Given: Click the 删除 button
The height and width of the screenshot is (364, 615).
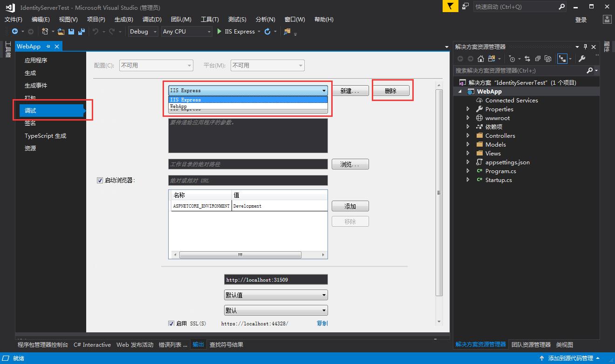Looking at the screenshot, I should click(390, 91).
